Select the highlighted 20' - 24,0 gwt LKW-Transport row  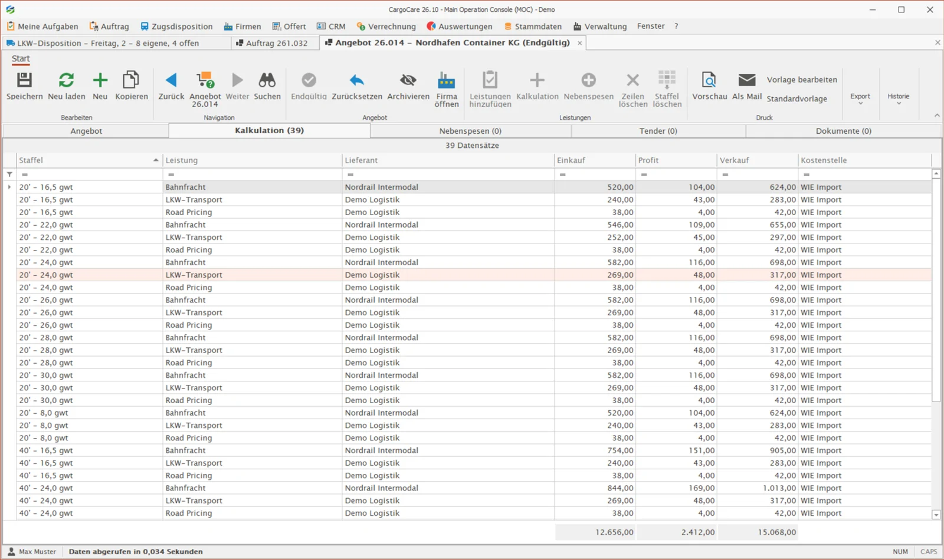[x=474, y=275]
